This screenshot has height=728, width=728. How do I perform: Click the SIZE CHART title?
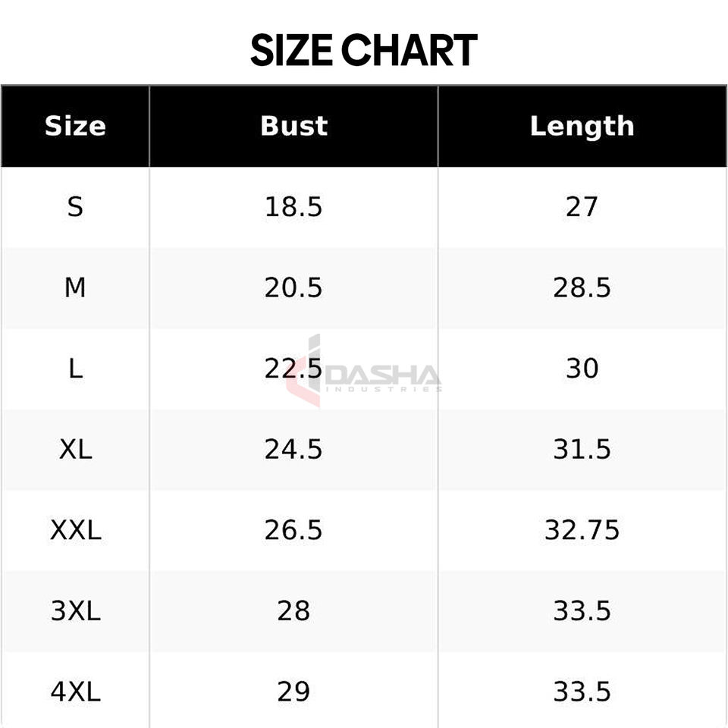pyautogui.click(x=363, y=50)
